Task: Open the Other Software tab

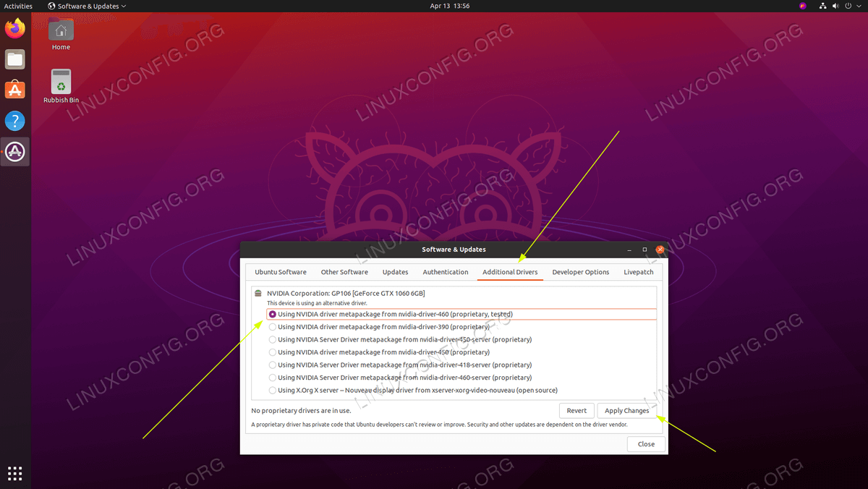Action: 344,272
